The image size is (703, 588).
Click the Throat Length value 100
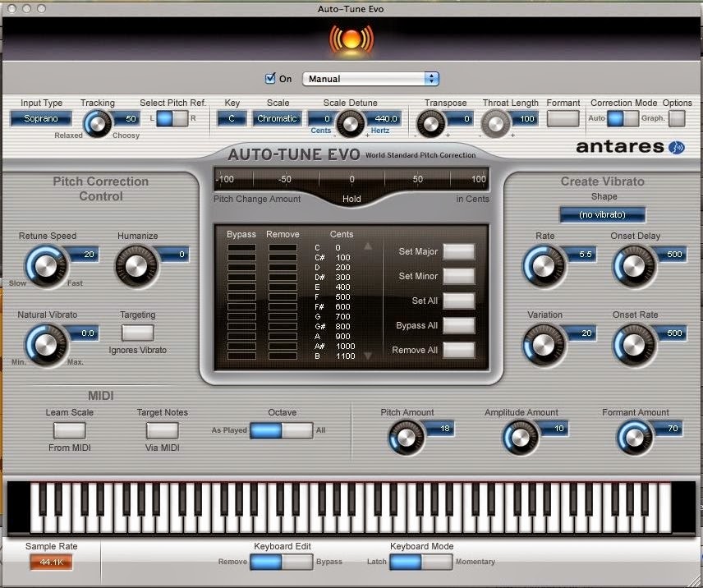[x=525, y=119]
